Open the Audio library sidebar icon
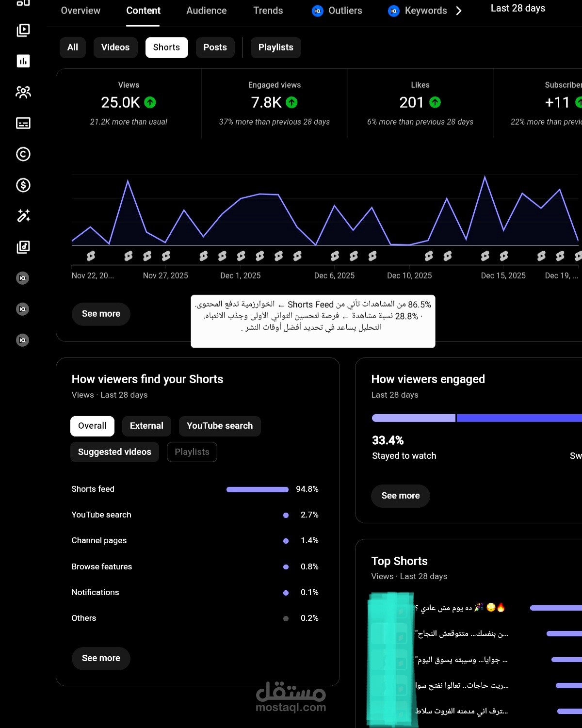This screenshot has height=728, width=582. click(23, 247)
